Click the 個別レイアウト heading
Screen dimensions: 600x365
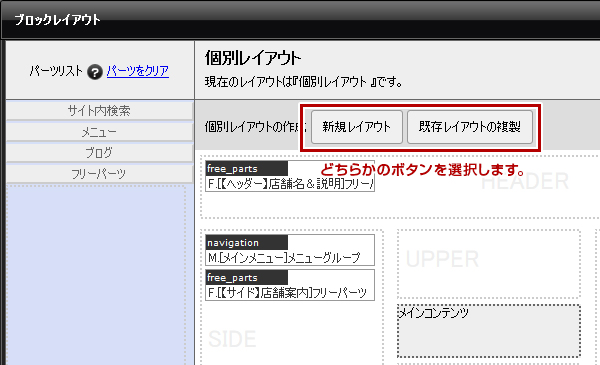pos(253,59)
